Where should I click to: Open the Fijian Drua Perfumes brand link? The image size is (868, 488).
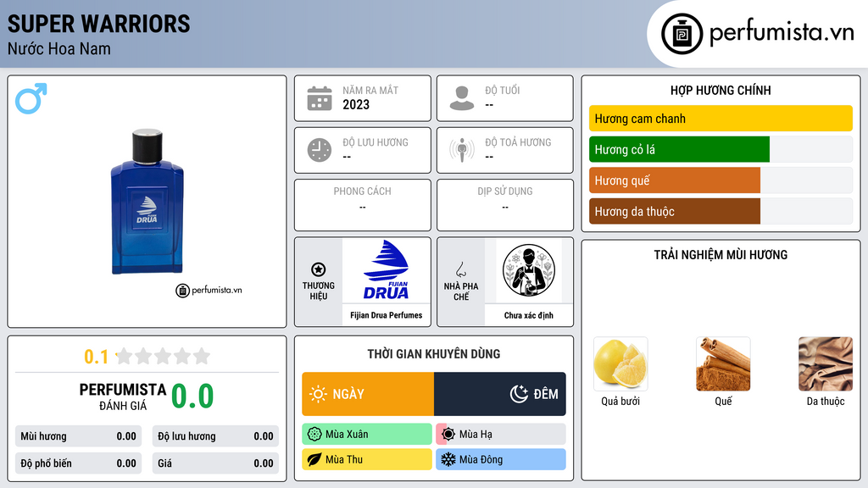coord(387,315)
